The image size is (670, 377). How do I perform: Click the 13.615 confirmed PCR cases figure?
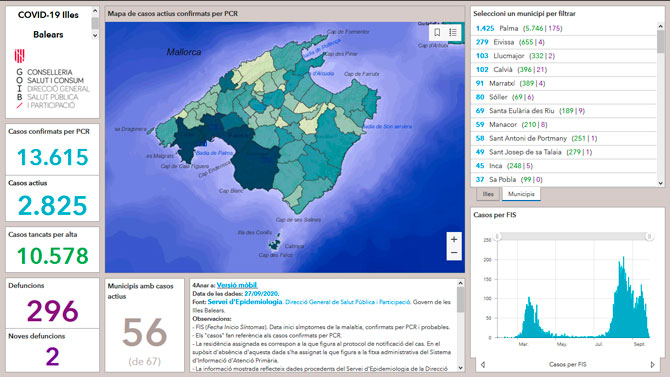pyautogui.click(x=53, y=157)
